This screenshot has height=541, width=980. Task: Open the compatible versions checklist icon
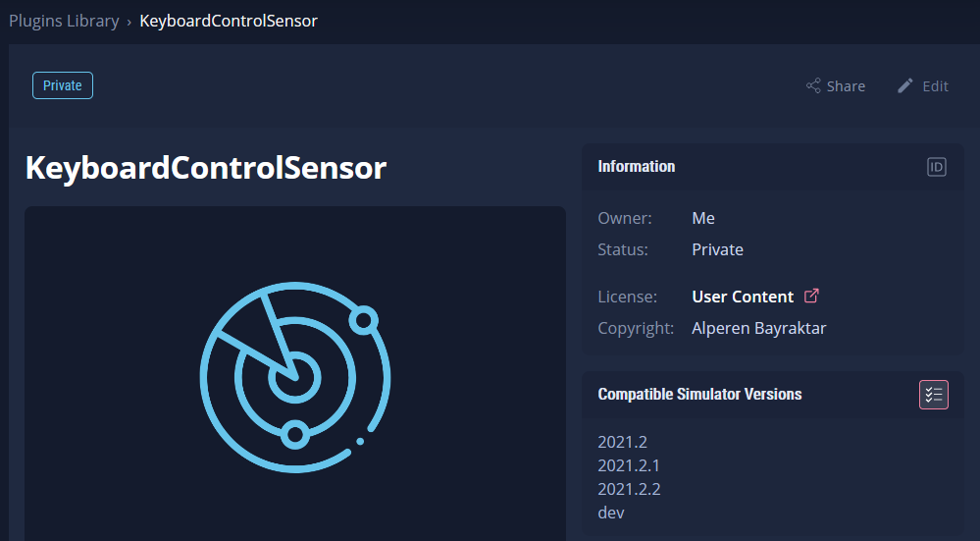point(934,395)
